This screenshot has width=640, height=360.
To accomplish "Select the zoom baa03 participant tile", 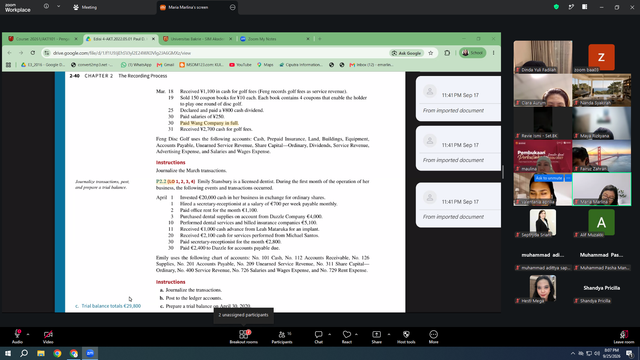I will (x=602, y=57).
